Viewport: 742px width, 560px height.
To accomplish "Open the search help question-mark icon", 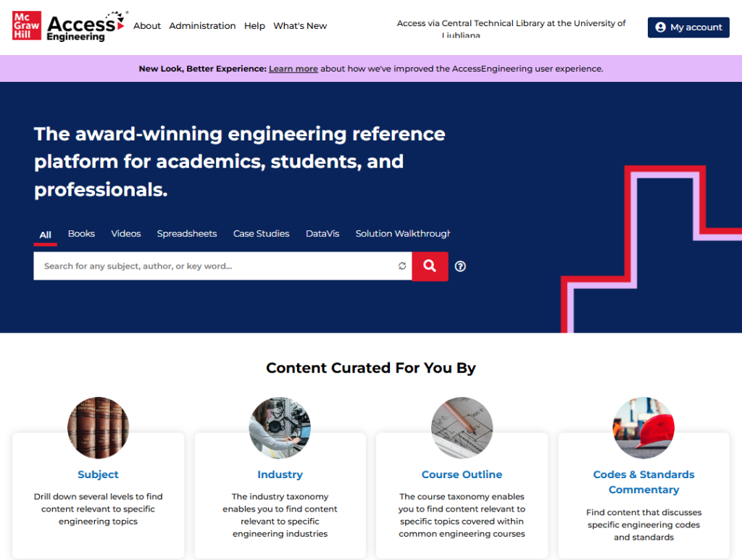I will (x=460, y=267).
